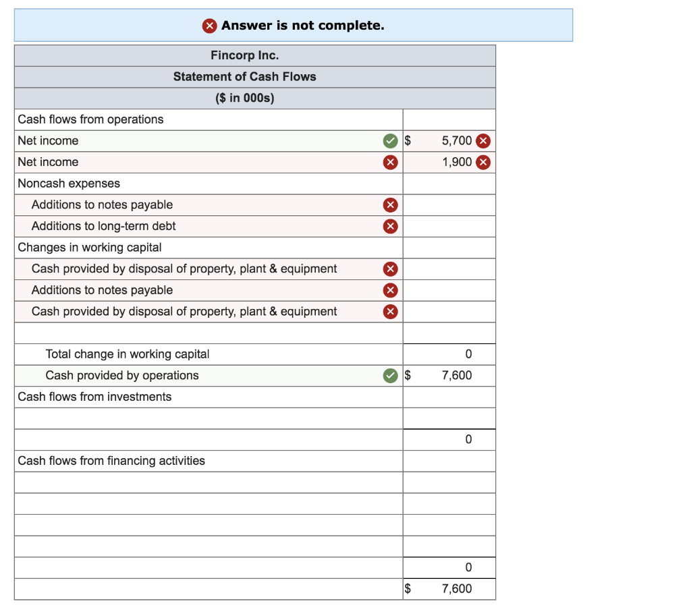The image size is (691, 616).
Task: Click the green checkmark beside the first Net income row
Action: pyautogui.click(x=390, y=140)
